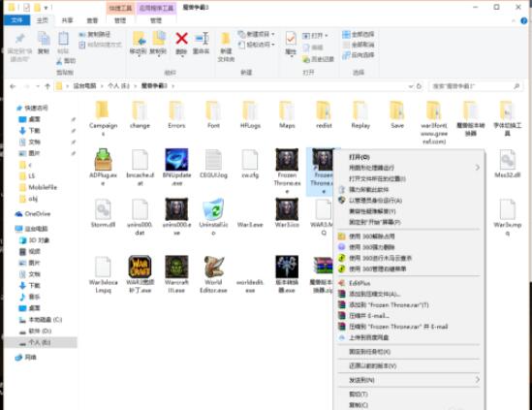Image resolution: width=532 pixels, height=410 pixels.
Task: Click 个人 (E:) in the address breadcrumb
Action: (119, 86)
